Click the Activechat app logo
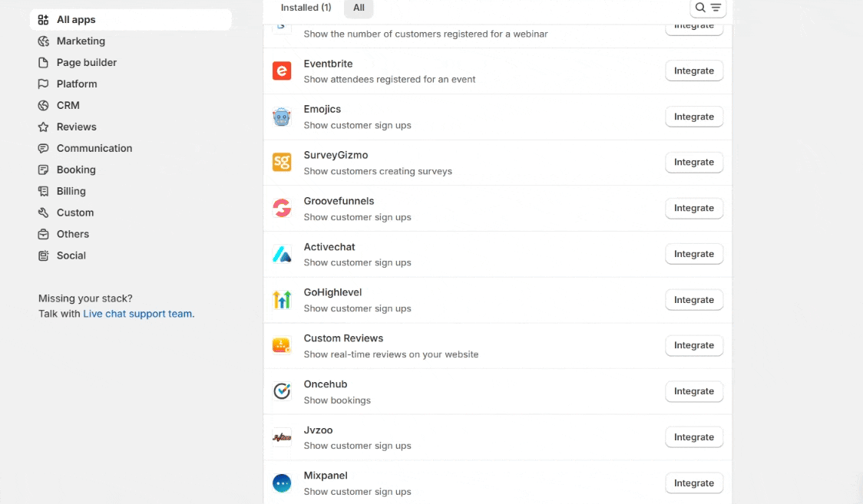The image size is (863, 504). point(282,254)
